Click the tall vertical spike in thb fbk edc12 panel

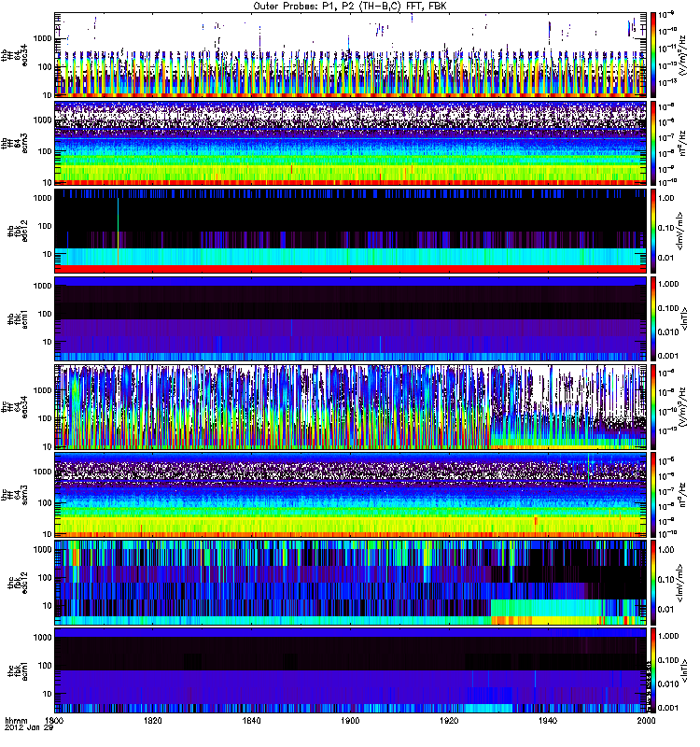pos(118,231)
